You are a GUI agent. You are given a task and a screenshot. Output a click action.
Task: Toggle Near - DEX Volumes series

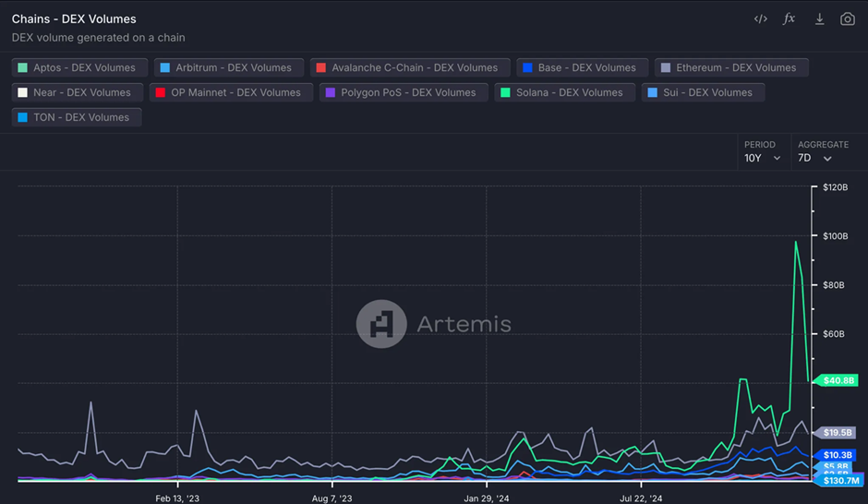point(78,92)
